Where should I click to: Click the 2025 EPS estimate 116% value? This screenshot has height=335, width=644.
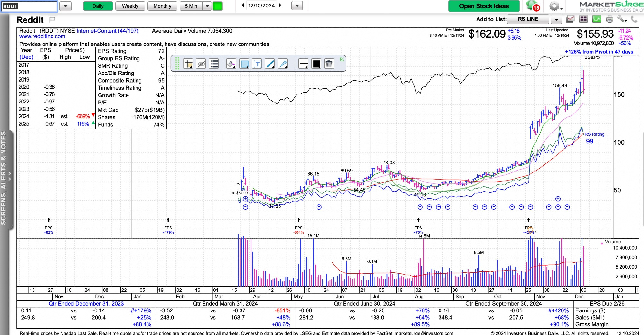(83, 124)
